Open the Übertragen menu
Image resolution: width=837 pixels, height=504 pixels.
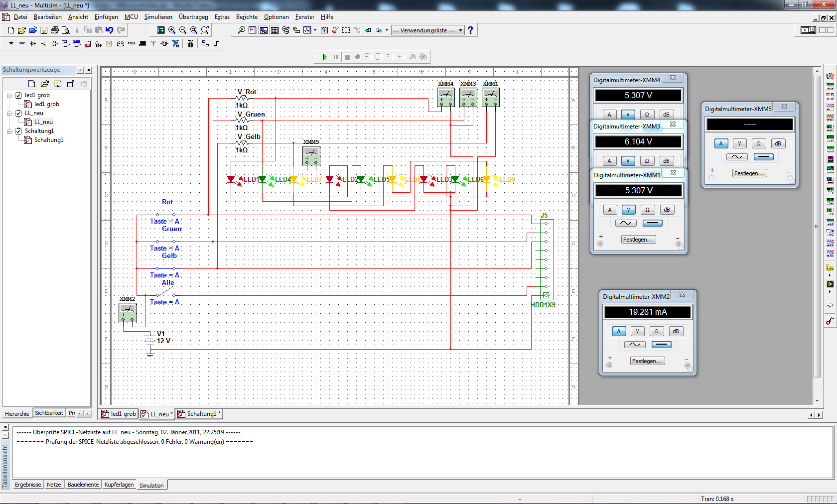coord(193,17)
